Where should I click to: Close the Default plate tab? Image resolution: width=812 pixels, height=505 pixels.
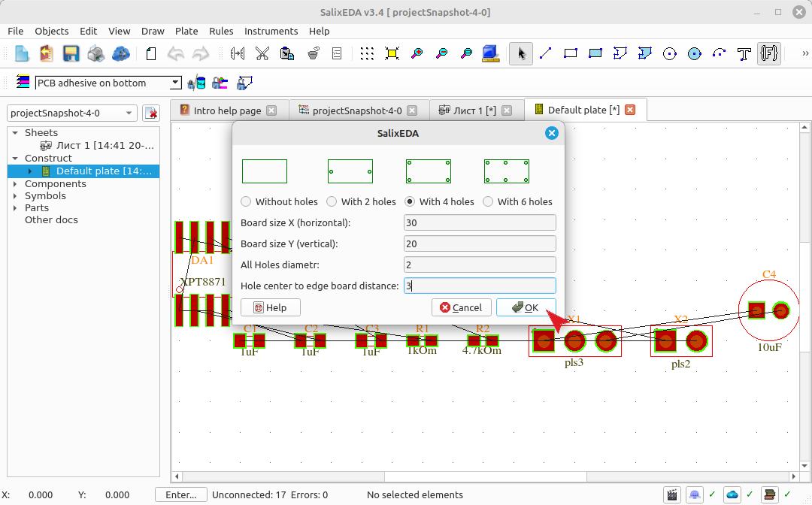click(x=630, y=110)
